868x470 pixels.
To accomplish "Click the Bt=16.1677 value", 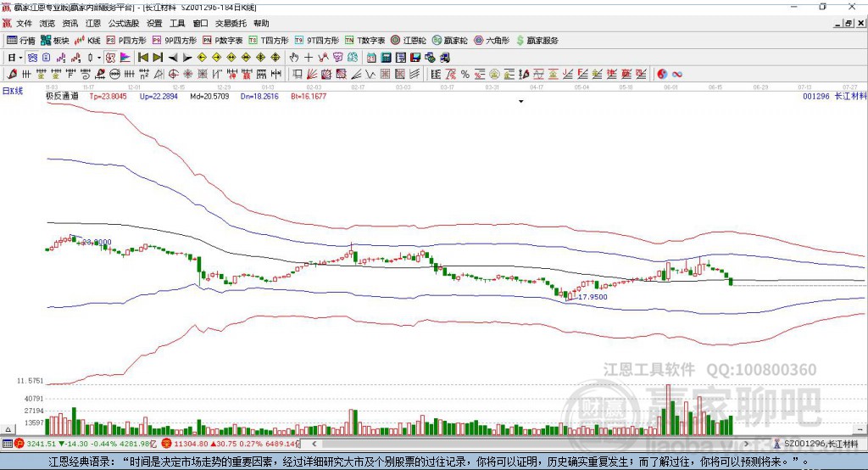I will [x=309, y=97].
